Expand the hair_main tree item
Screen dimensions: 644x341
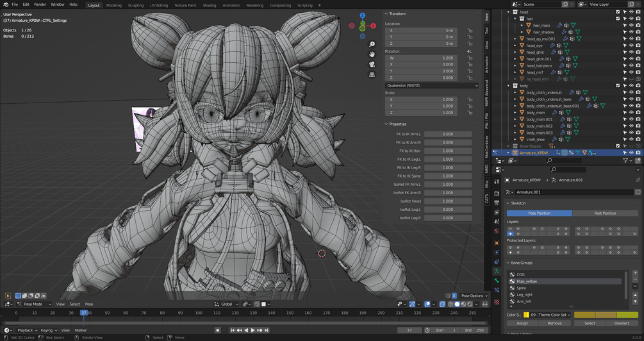tap(522, 26)
